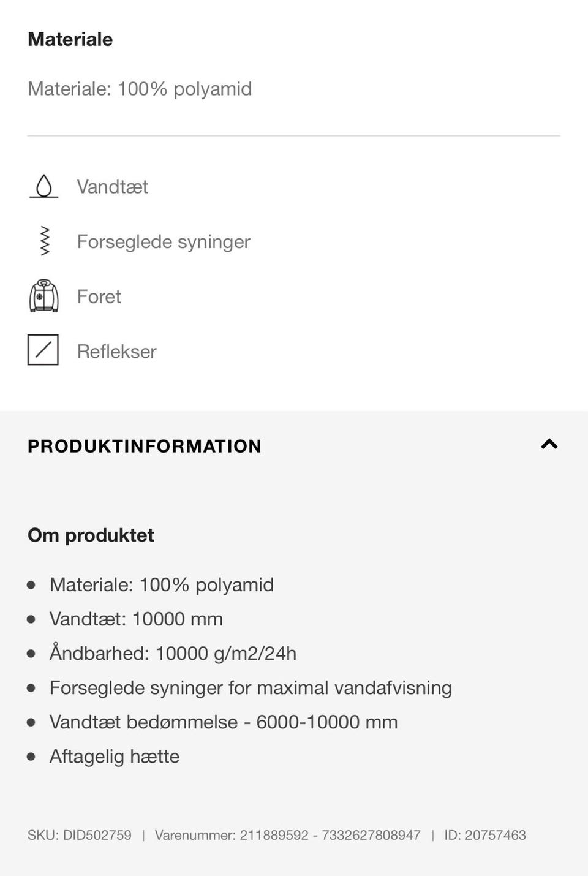Click the Materiale heading at top

click(x=70, y=39)
